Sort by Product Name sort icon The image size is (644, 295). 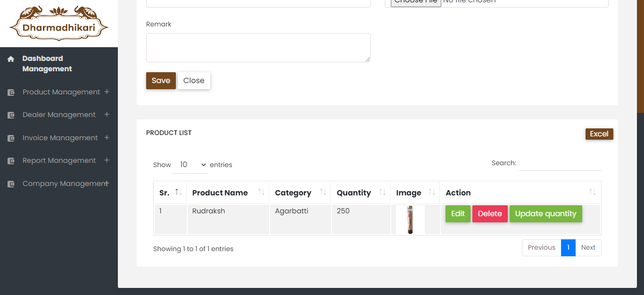pyautogui.click(x=261, y=192)
